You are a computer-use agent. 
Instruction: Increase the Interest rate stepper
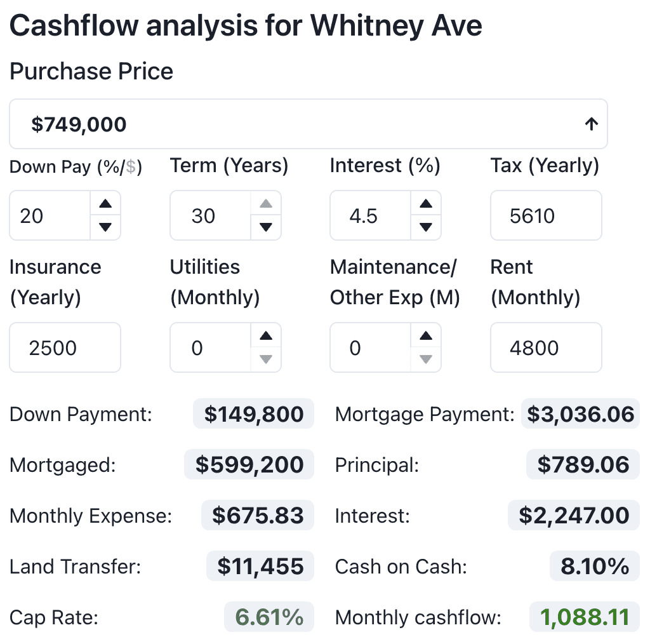426,204
